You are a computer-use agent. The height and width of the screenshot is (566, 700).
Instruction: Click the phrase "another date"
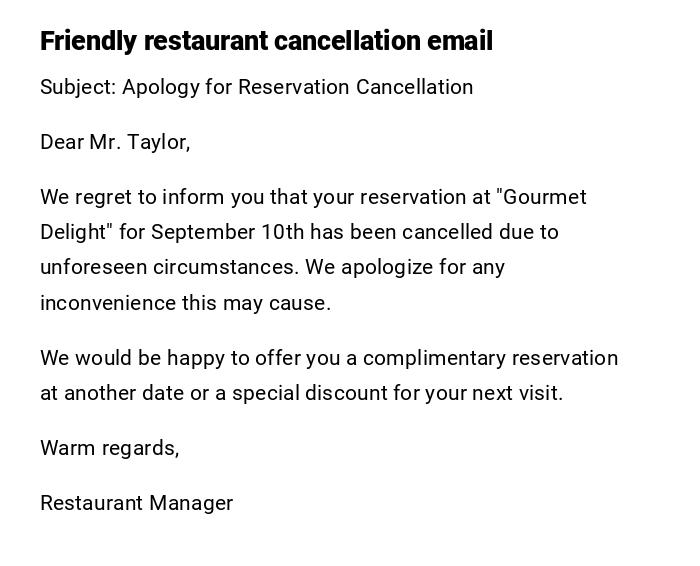pyautogui.click(x=124, y=393)
